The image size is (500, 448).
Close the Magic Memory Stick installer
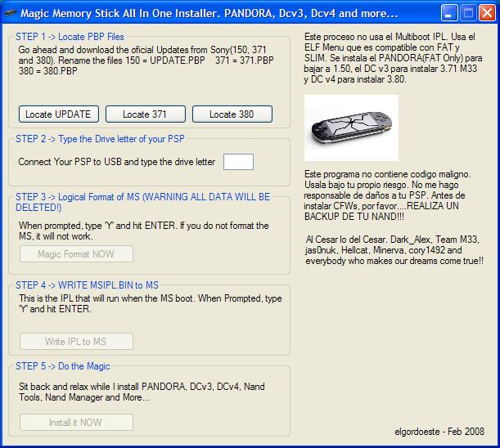point(487,13)
